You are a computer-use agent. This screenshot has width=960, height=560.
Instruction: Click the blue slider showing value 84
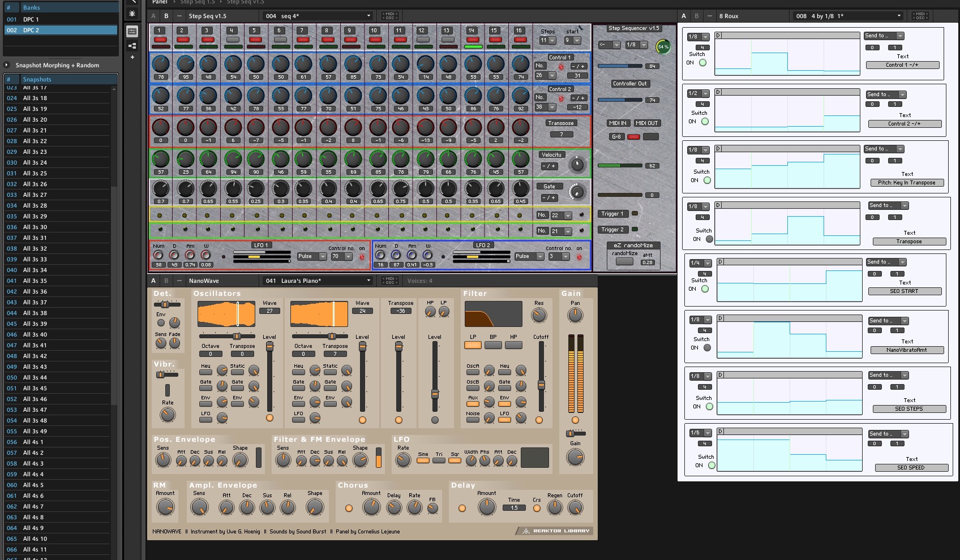pos(620,66)
